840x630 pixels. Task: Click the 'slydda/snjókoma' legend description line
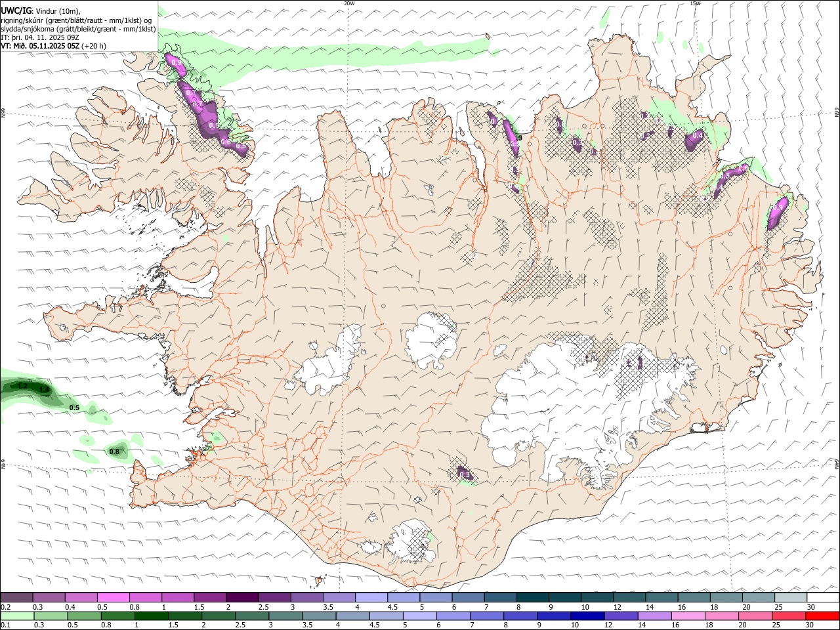coord(78,29)
